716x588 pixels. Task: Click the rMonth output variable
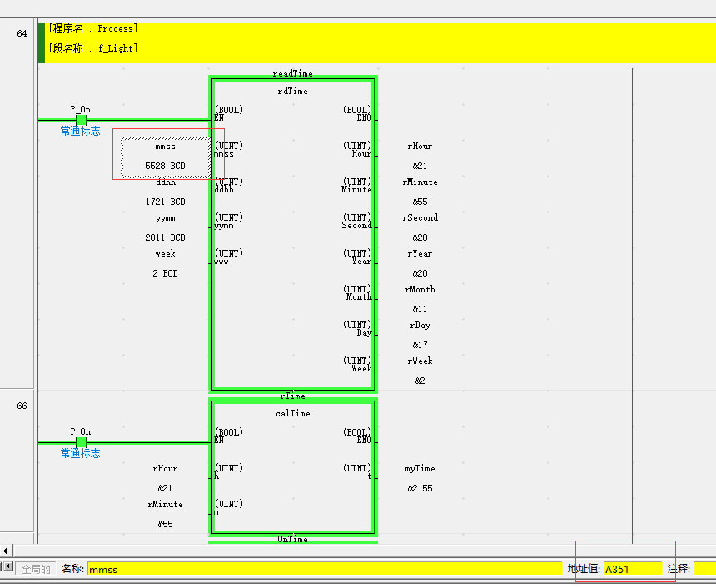click(x=420, y=290)
